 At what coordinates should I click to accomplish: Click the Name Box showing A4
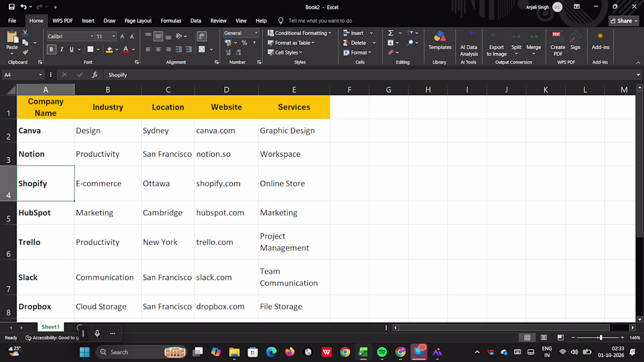[x=23, y=75]
